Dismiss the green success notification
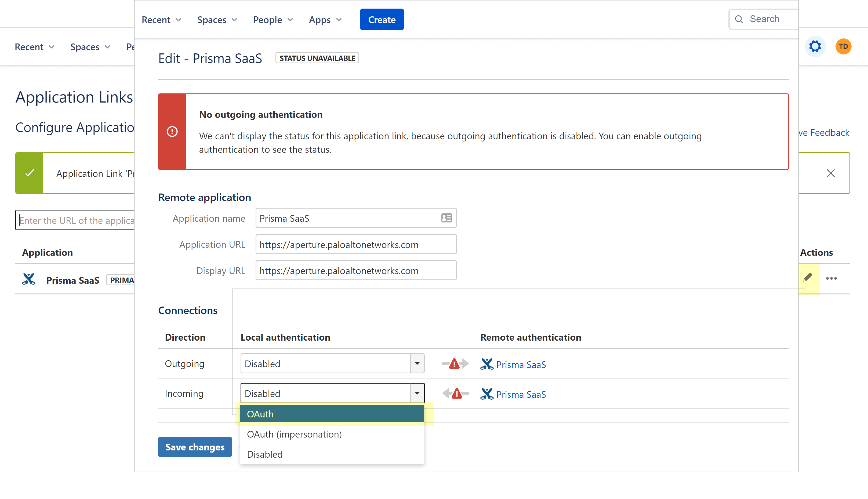 point(831,173)
